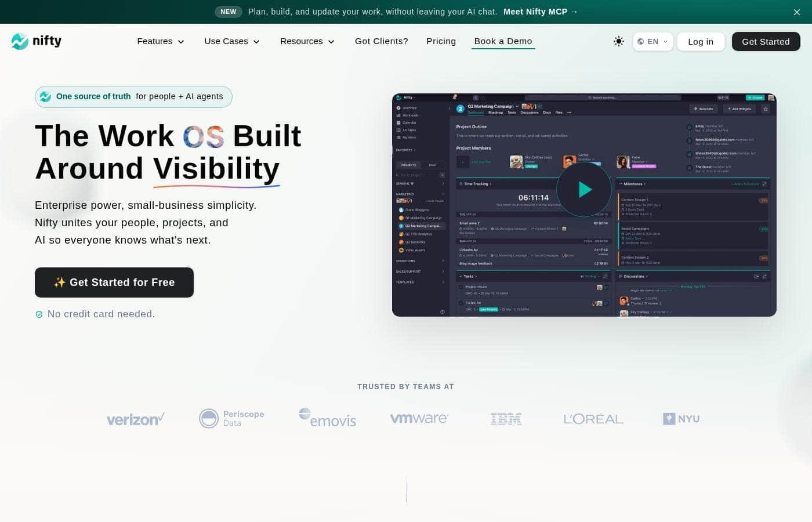The width and height of the screenshot is (812, 522).
Task: Click the Periscope Data logo
Action: 231,418
